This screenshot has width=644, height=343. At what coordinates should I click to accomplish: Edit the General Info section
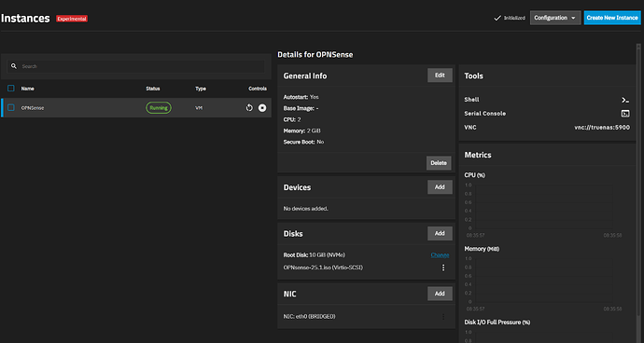(440, 75)
